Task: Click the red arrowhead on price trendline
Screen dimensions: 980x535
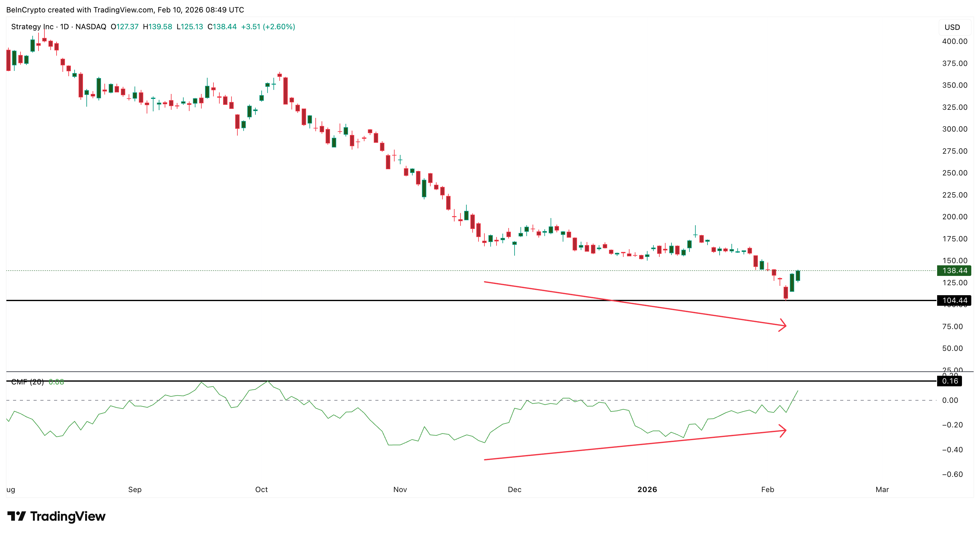Action: (783, 325)
